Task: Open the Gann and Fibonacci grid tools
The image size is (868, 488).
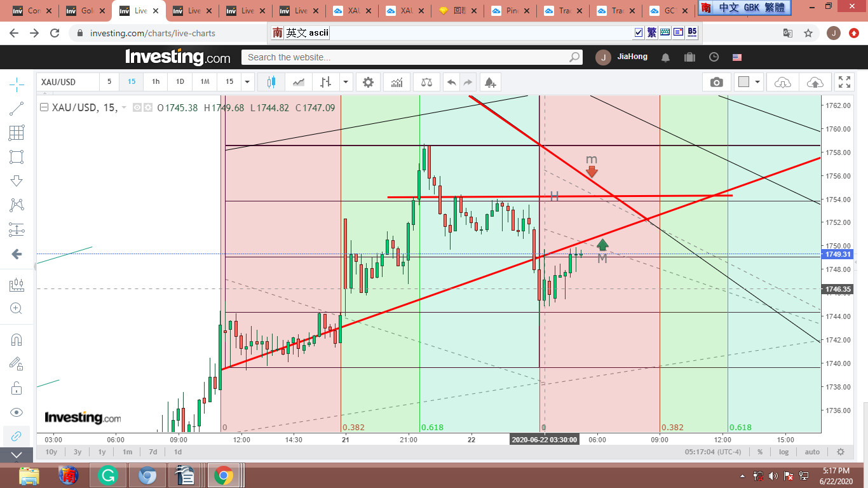Action: click(x=17, y=133)
